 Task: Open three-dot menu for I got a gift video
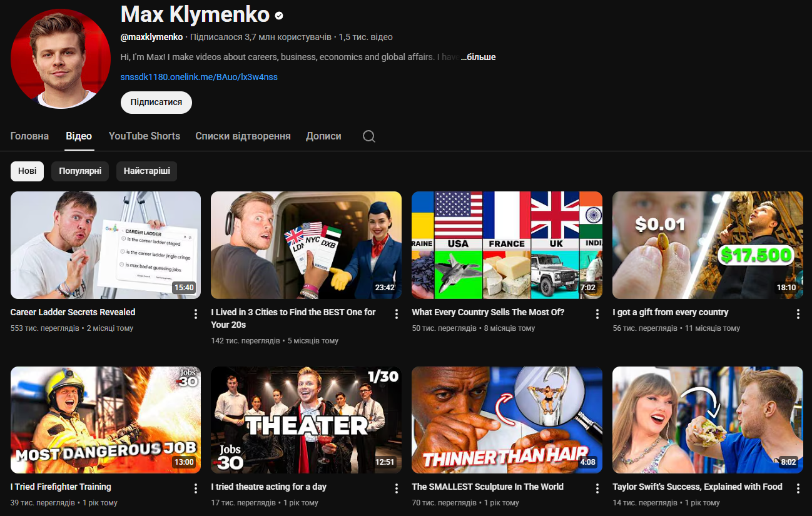798,314
